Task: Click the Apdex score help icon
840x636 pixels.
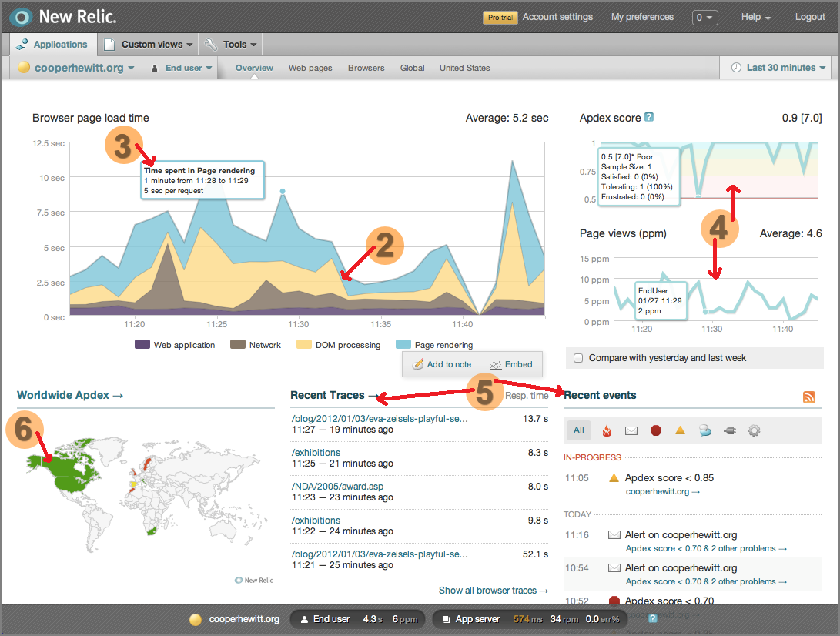Action: tap(649, 118)
